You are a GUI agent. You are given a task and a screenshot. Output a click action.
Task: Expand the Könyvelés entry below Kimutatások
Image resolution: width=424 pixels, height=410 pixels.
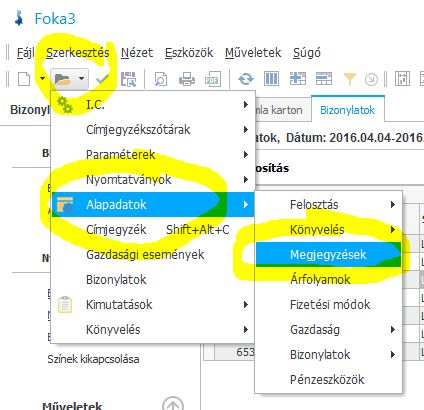153,330
